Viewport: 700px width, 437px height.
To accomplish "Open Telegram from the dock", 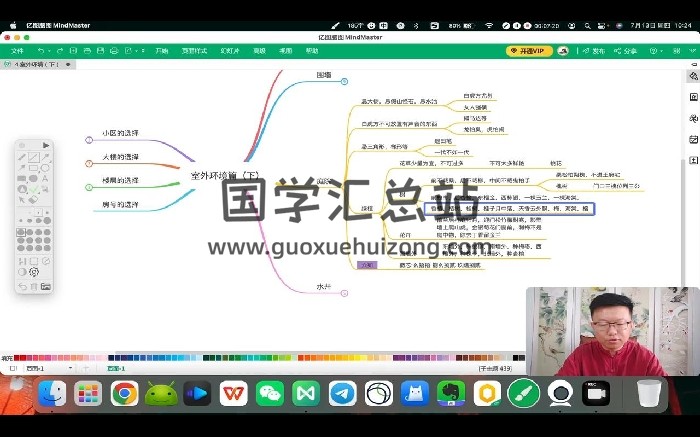I will click(x=342, y=394).
